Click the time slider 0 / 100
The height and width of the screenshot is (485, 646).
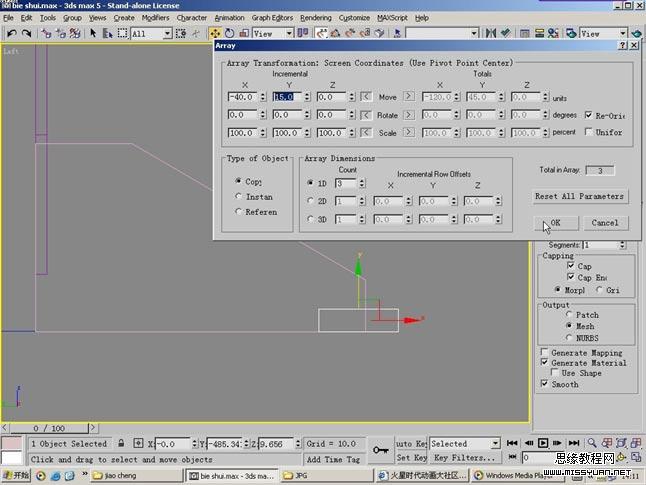point(49,428)
